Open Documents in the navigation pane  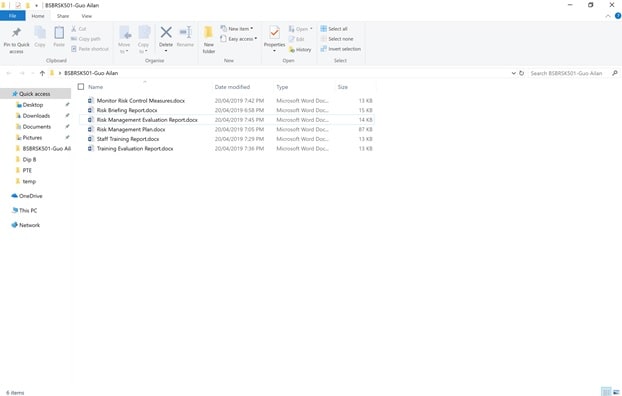point(36,127)
